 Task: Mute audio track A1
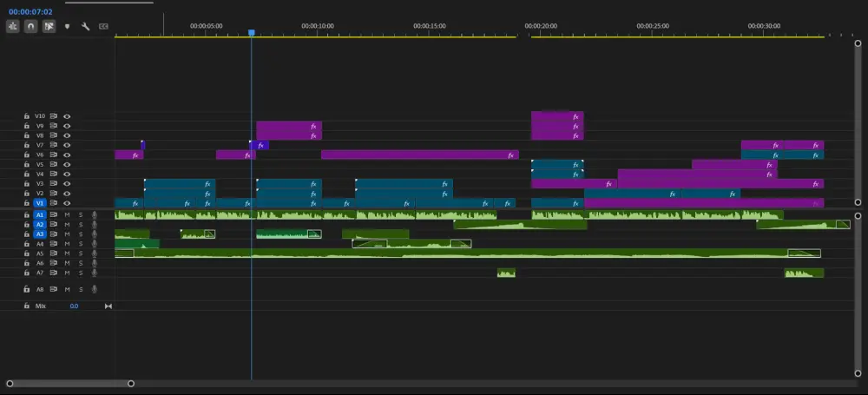coord(67,215)
